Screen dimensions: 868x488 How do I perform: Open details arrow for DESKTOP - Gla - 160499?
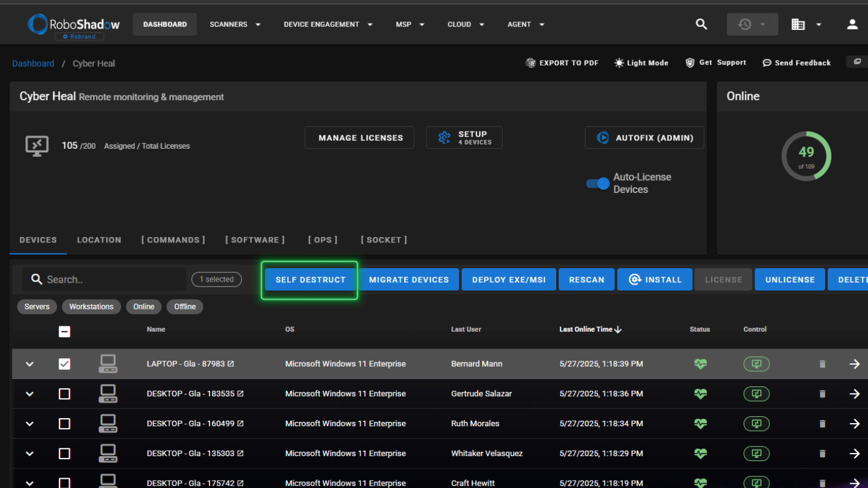tap(855, 424)
